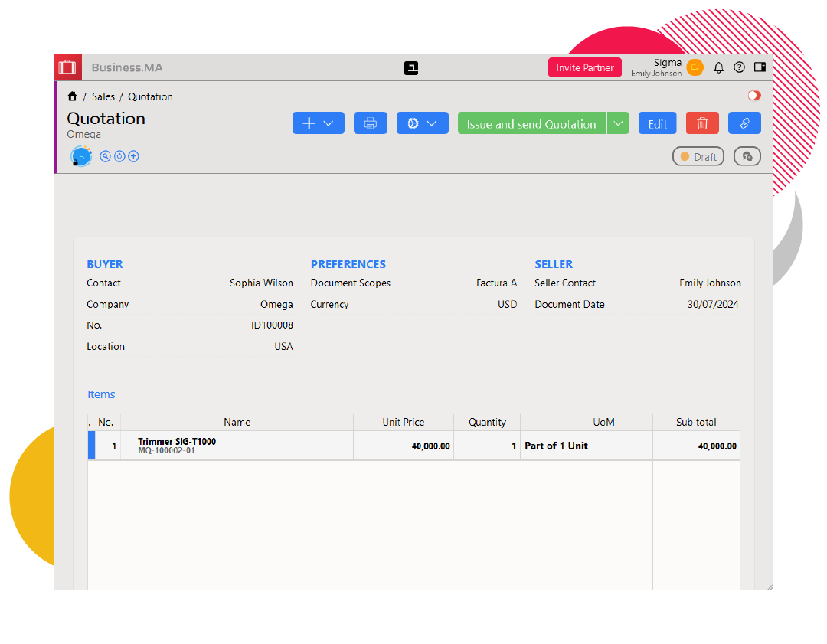Navigate to Sales in the breadcrumb
Viewport: 827px width, 644px height.
point(103,96)
